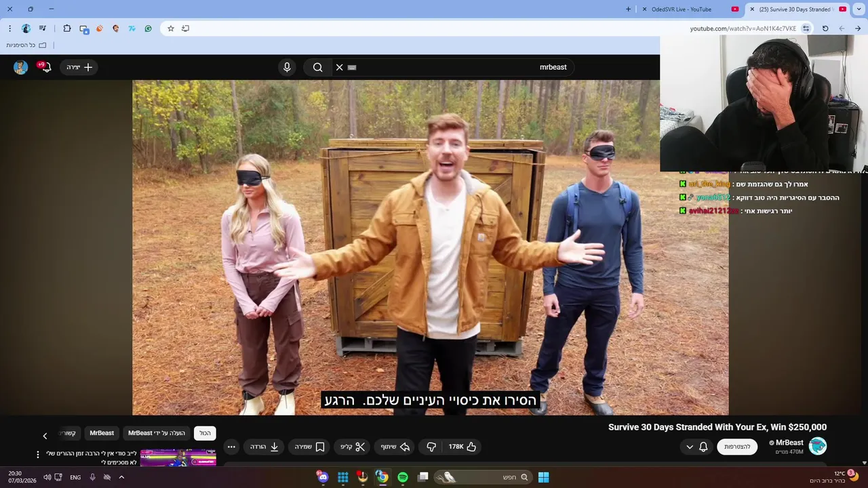Select the 'הועלה על ידי MrBeast' chip
This screenshot has width=868, height=488.
click(157, 433)
